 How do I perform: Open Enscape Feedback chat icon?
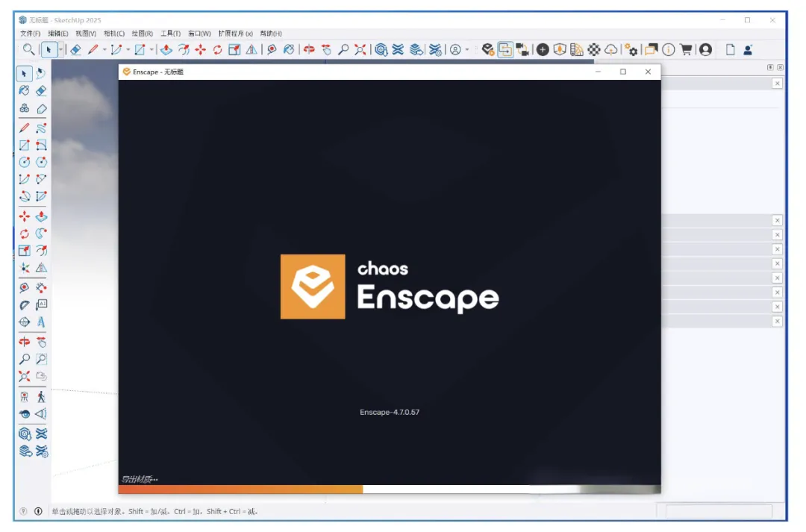(x=652, y=49)
